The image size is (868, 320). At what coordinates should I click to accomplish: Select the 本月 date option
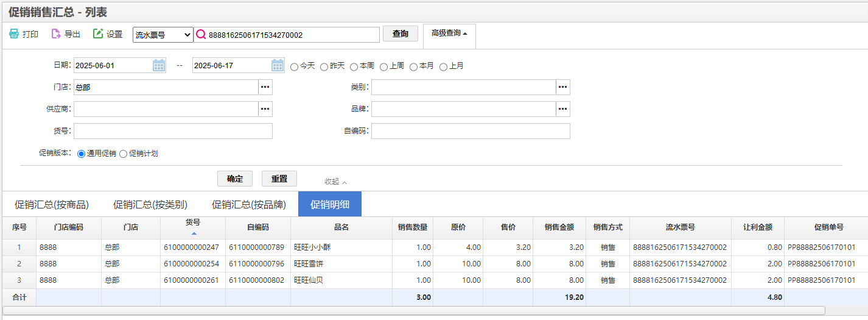coord(414,66)
